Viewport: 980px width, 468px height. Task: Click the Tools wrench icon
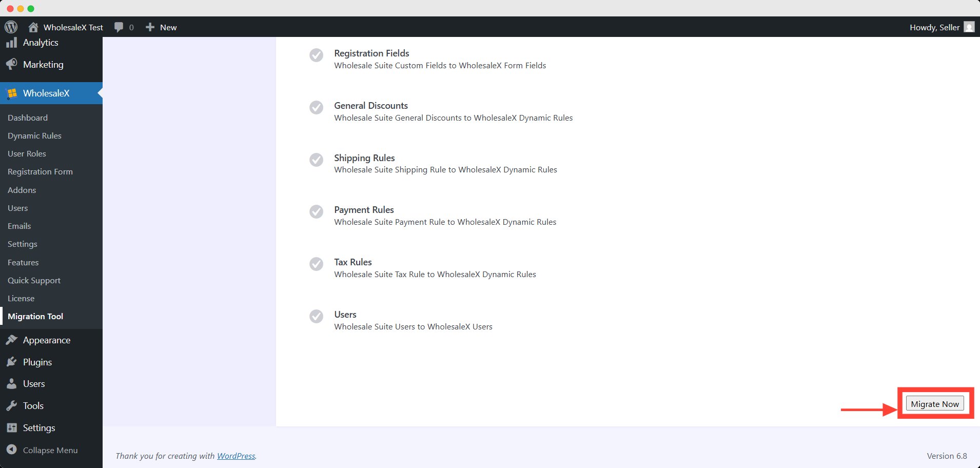11,406
